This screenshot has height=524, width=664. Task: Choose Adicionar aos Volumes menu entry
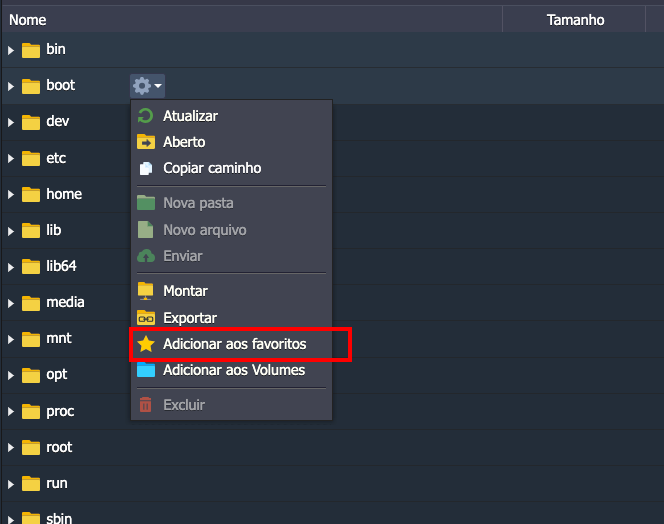(x=234, y=370)
